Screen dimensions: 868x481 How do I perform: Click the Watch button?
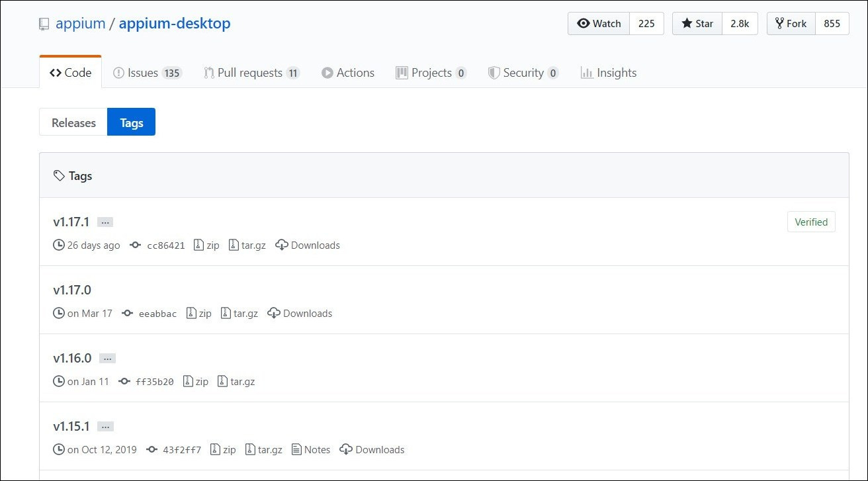(599, 23)
